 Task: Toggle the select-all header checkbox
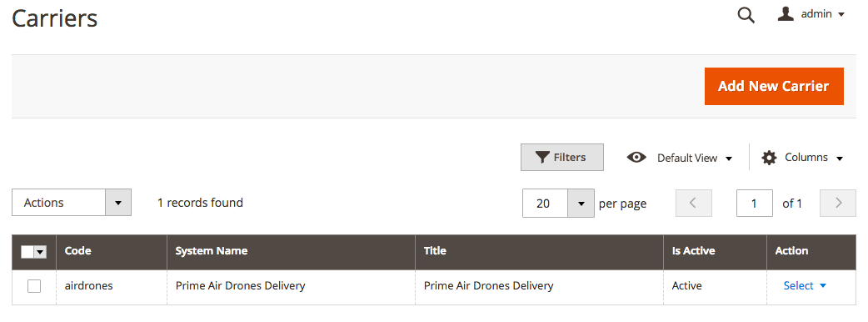pyautogui.click(x=27, y=252)
